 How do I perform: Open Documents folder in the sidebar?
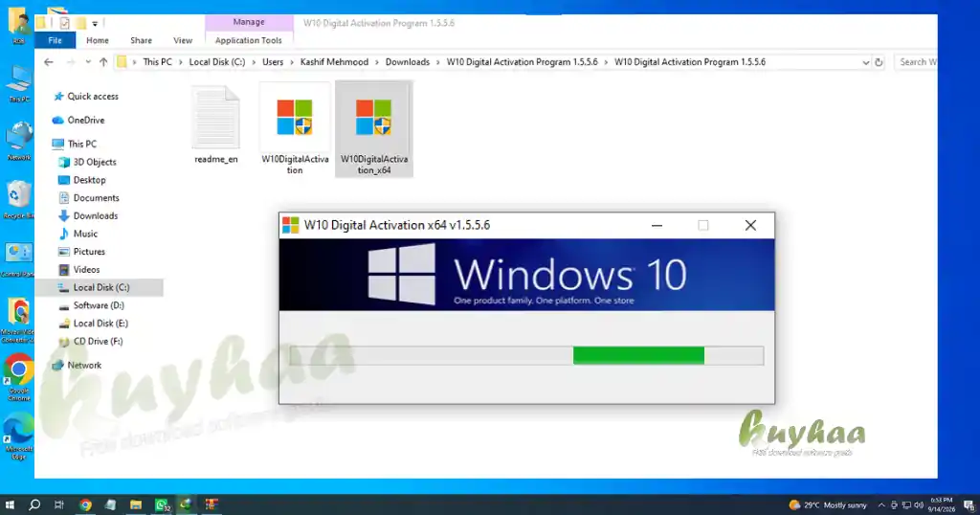click(x=89, y=197)
